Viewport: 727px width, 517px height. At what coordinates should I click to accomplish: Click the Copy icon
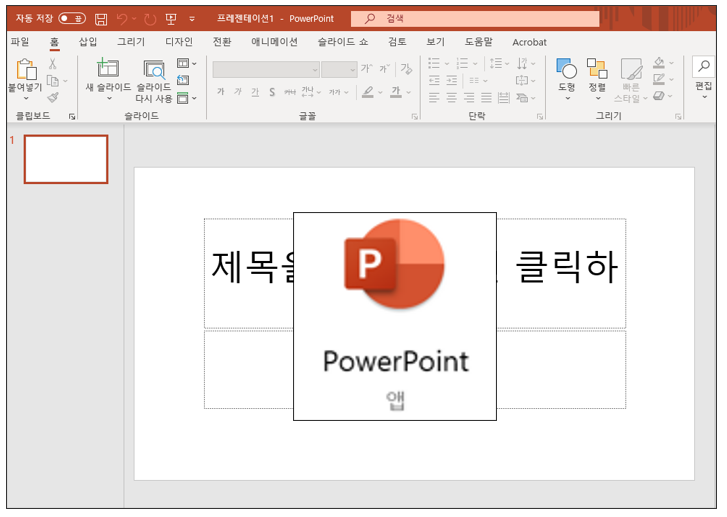click(53, 81)
